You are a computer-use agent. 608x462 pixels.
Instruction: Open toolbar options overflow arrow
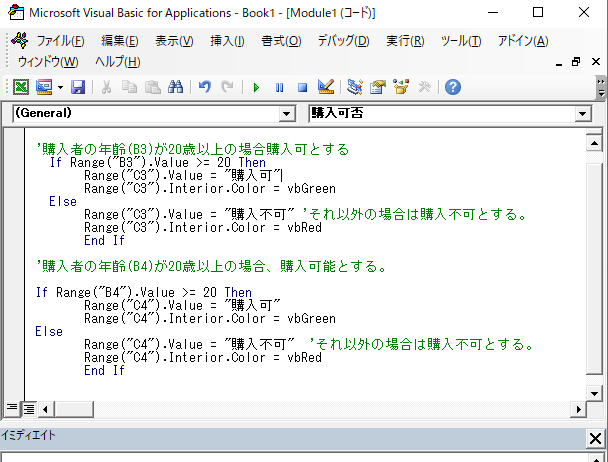click(601, 88)
